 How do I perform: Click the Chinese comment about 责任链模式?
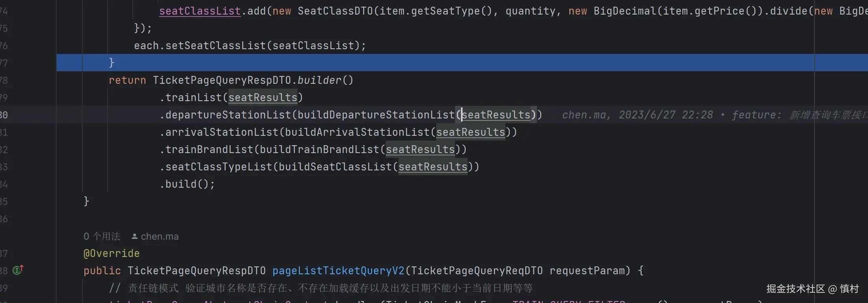[330, 288]
